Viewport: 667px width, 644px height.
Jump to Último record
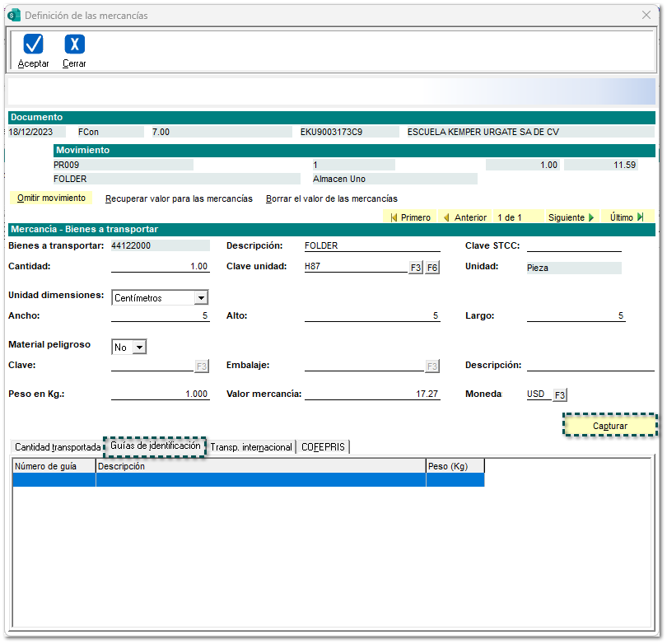coord(627,217)
